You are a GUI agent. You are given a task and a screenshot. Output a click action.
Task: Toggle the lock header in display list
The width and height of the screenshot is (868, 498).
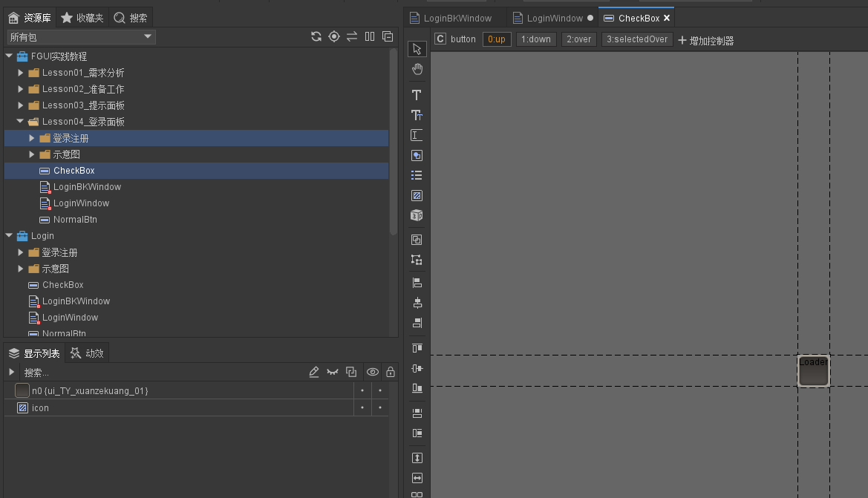[391, 372]
